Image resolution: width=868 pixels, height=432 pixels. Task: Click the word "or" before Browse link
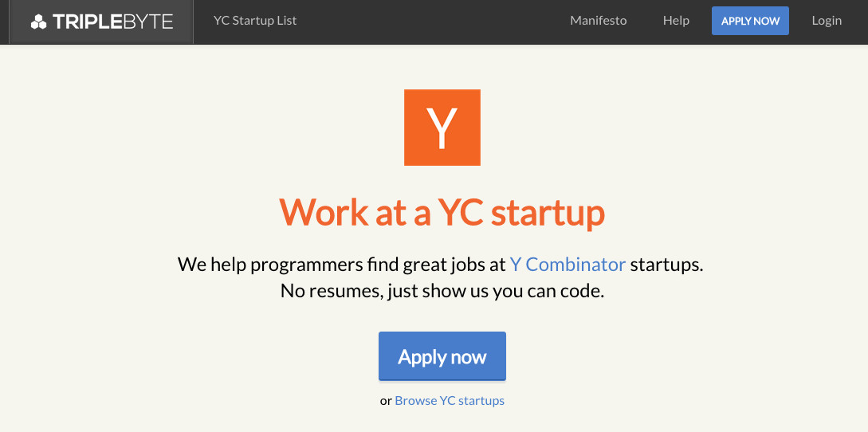click(x=386, y=401)
